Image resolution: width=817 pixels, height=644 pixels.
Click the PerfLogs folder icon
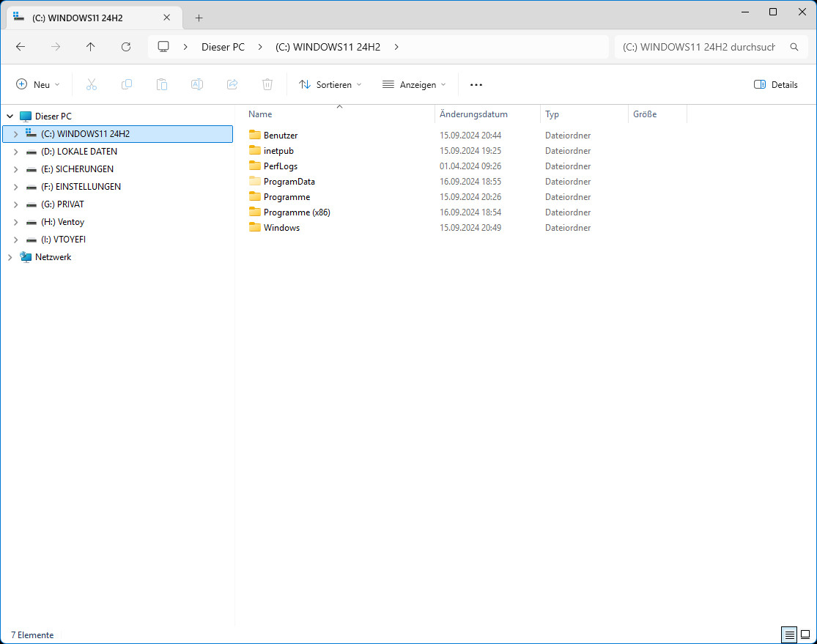[255, 166]
